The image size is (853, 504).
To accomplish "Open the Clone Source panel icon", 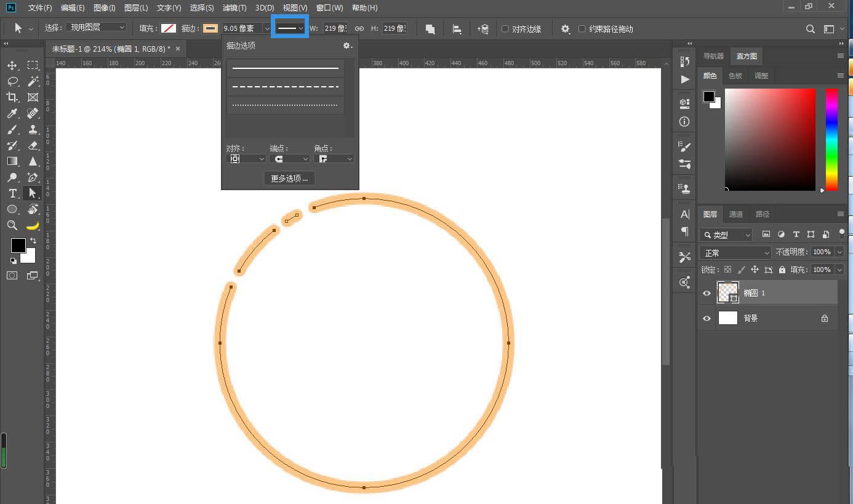I will click(685, 188).
